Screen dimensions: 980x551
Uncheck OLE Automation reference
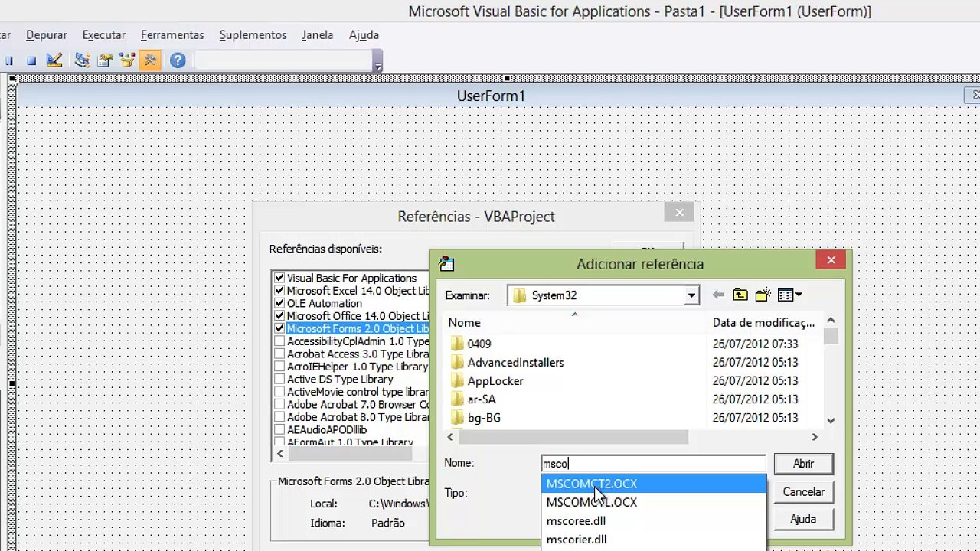pyautogui.click(x=279, y=303)
